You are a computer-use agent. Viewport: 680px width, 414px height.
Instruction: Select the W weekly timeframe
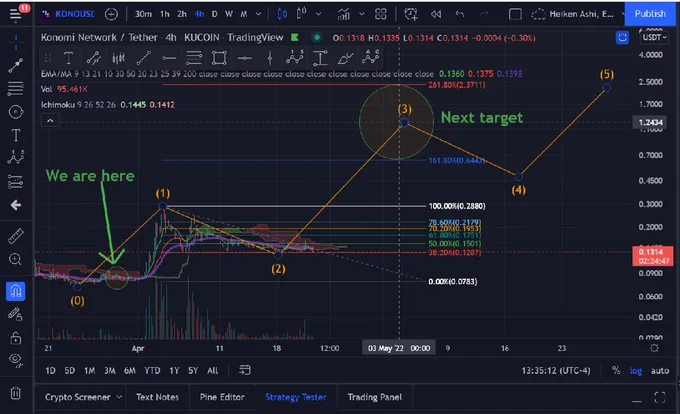(x=229, y=14)
